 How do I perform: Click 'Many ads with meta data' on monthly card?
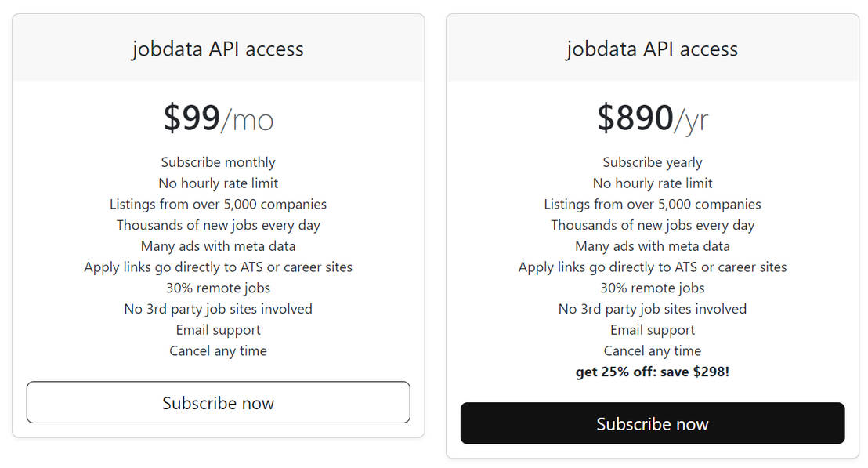tap(218, 245)
